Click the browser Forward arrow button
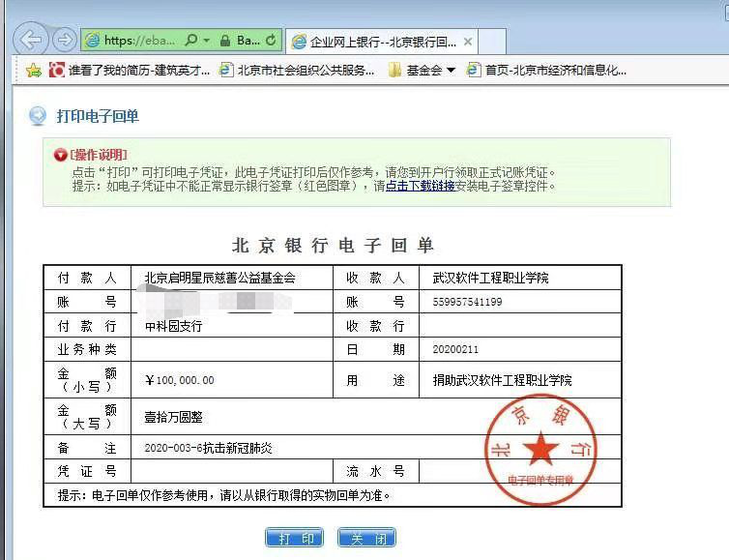729x560 pixels. 64,40
